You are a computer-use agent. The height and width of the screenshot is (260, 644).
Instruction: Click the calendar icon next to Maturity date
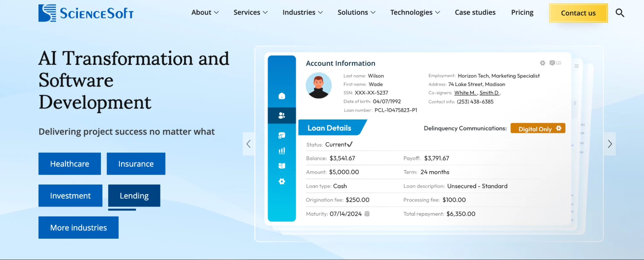(367, 214)
